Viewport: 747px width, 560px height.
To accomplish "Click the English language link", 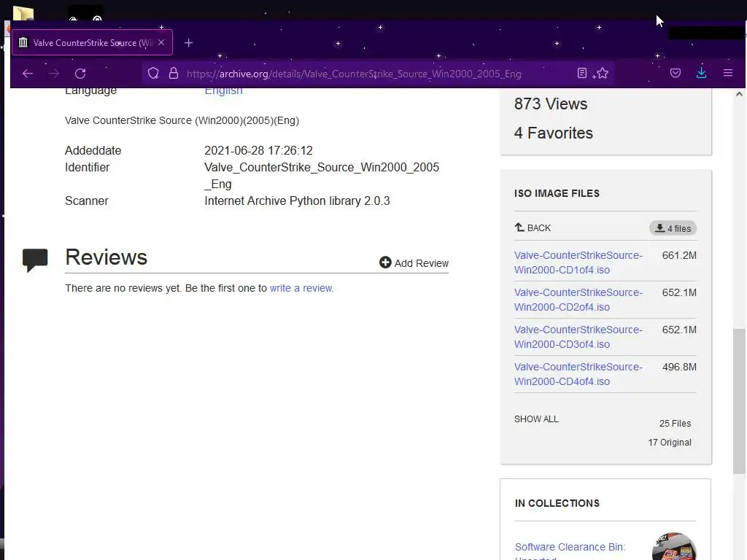I will 223,91.
